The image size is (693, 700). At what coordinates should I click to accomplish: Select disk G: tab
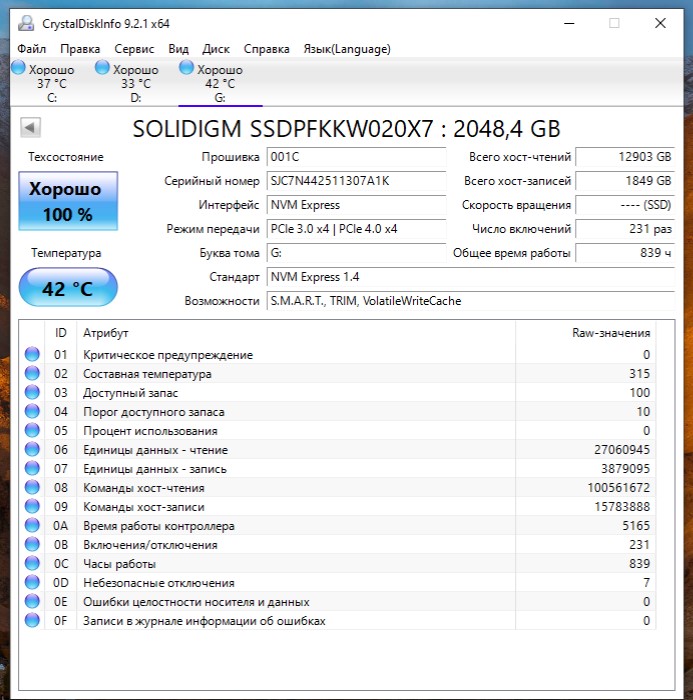[x=220, y=83]
